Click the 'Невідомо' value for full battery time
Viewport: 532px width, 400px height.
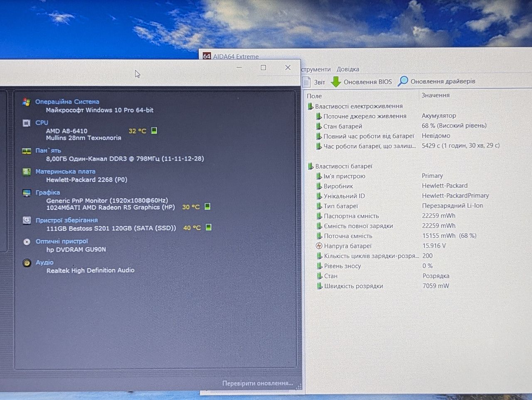pos(436,136)
